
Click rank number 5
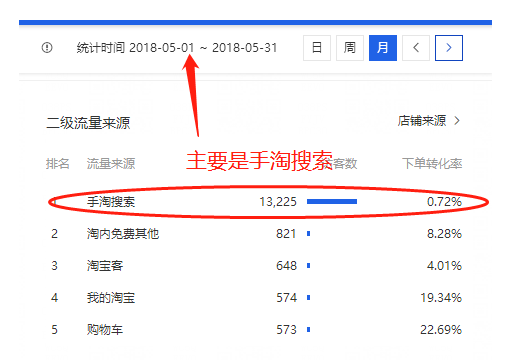pyautogui.click(x=54, y=330)
